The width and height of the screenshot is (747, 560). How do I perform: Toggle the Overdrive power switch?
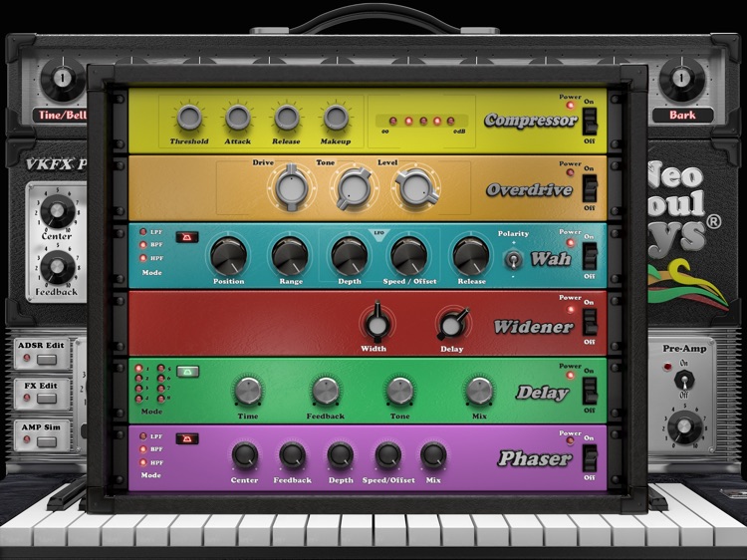(x=590, y=187)
